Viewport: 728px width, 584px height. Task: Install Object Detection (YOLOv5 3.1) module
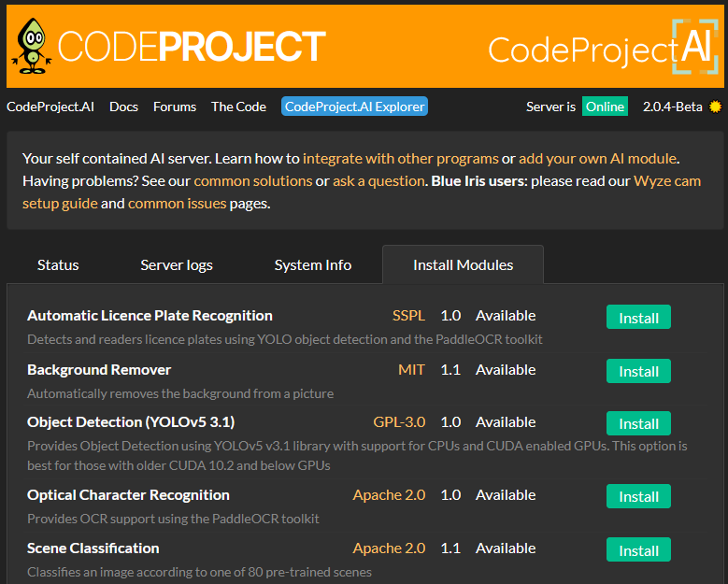pyautogui.click(x=638, y=423)
